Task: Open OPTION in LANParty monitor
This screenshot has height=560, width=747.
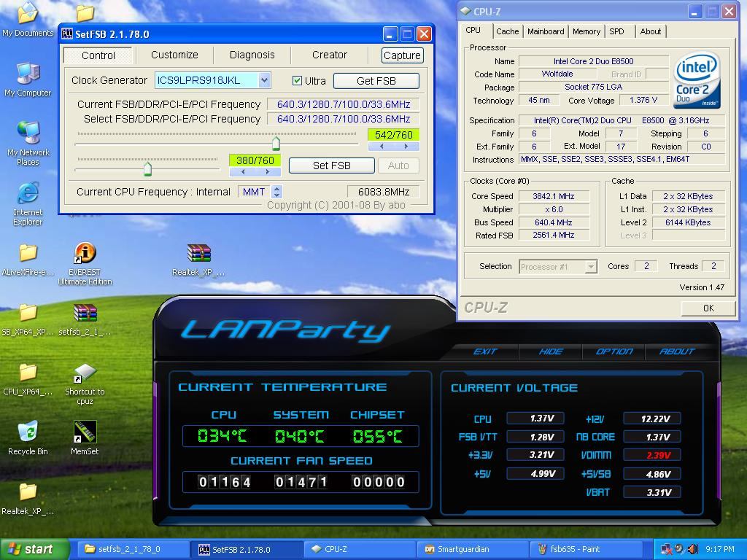Action: (x=614, y=351)
